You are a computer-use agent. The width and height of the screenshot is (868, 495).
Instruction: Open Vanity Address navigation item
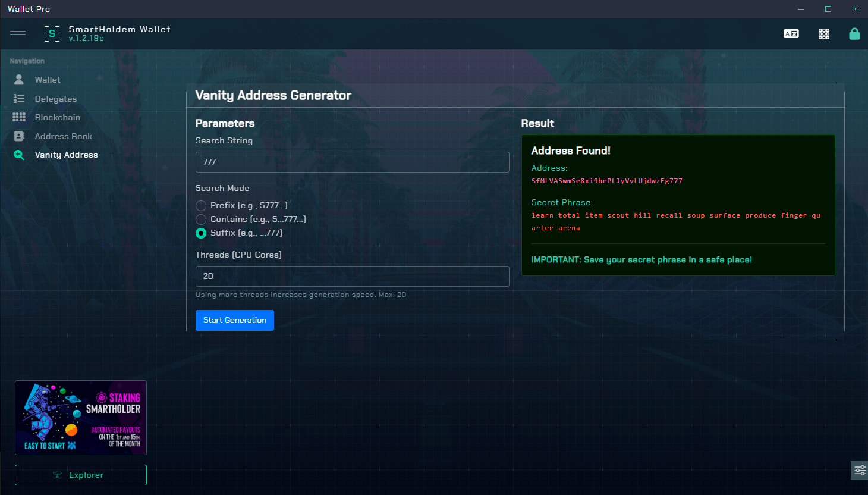point(66,155)
